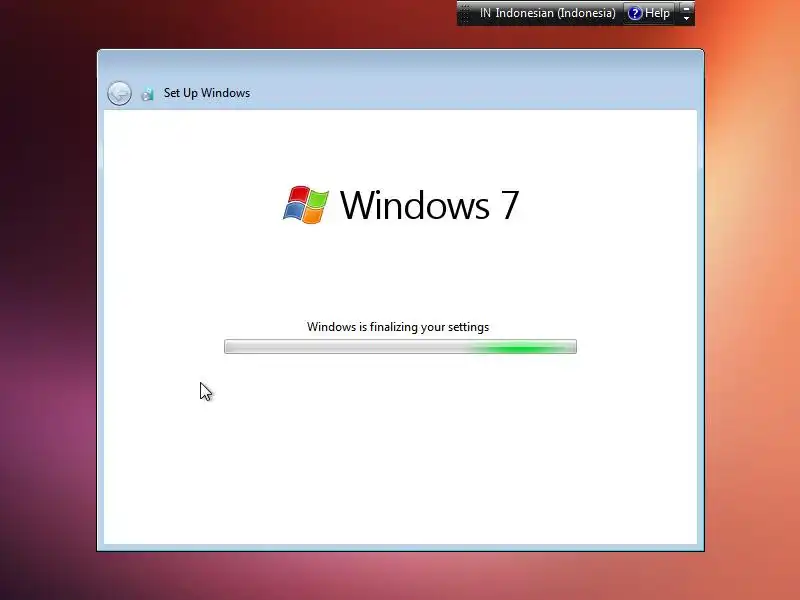Click the Windows 7 flag logo
Viewport: 800px width, 600px height.
(306, 205)
